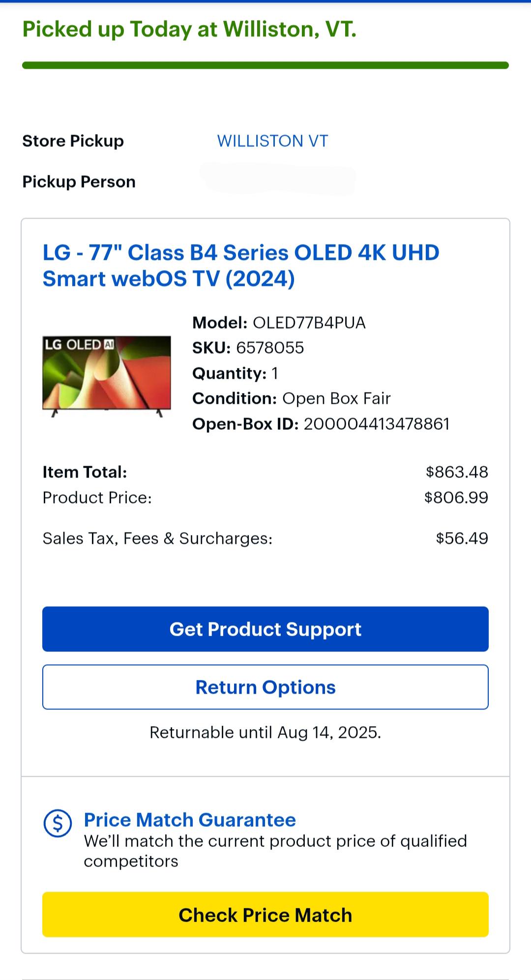Click the Price Match dollar sign icon
This screenshot has height=980, width=531.
click(x=58, y=823)
